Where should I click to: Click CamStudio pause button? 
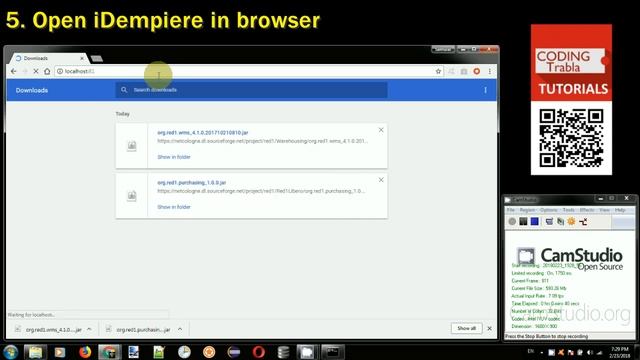click(523, 221)
